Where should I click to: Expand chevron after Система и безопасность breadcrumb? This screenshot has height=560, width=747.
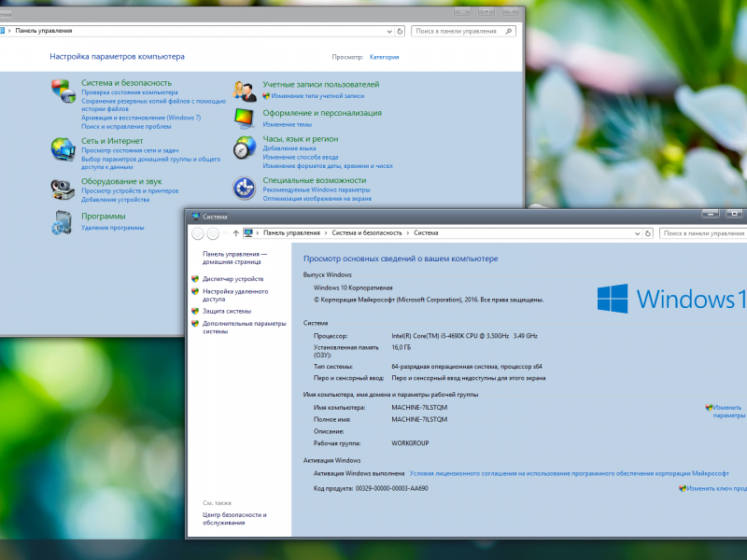408,232
